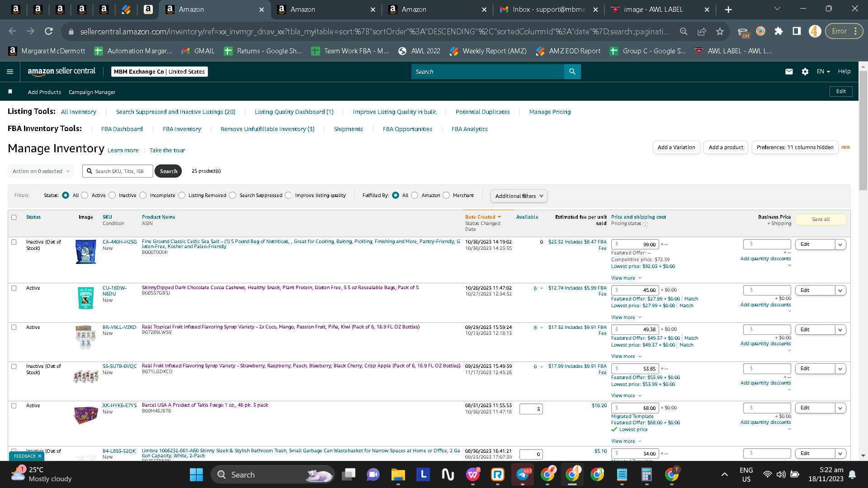Select checkbox for Takis Fuego row

14,406
